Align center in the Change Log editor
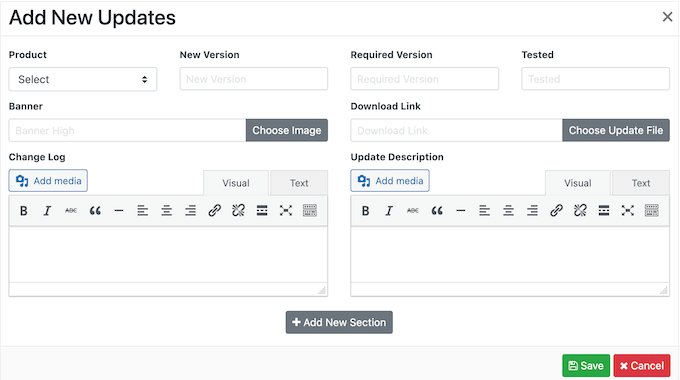This screenshot has height=380, width=680. 167,211
